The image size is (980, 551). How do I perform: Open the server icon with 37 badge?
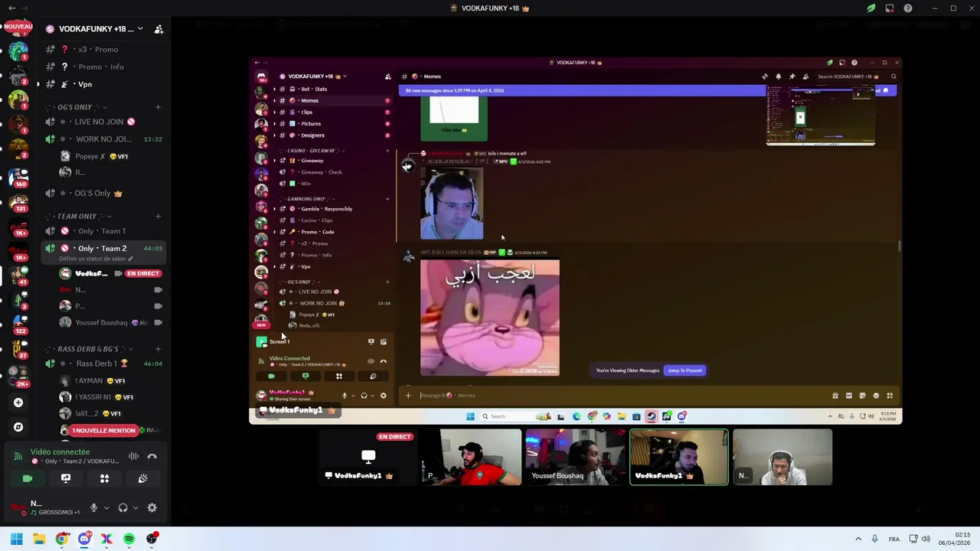pyautogui.click(x=18, y=348)
